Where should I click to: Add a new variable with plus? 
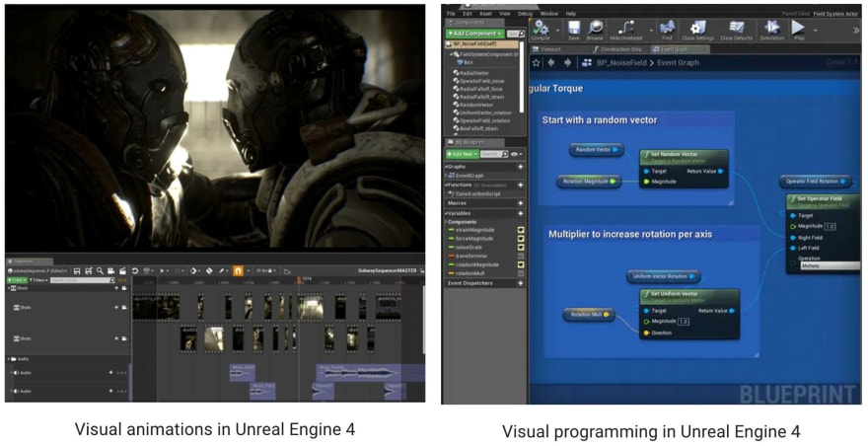coord(521,213)
